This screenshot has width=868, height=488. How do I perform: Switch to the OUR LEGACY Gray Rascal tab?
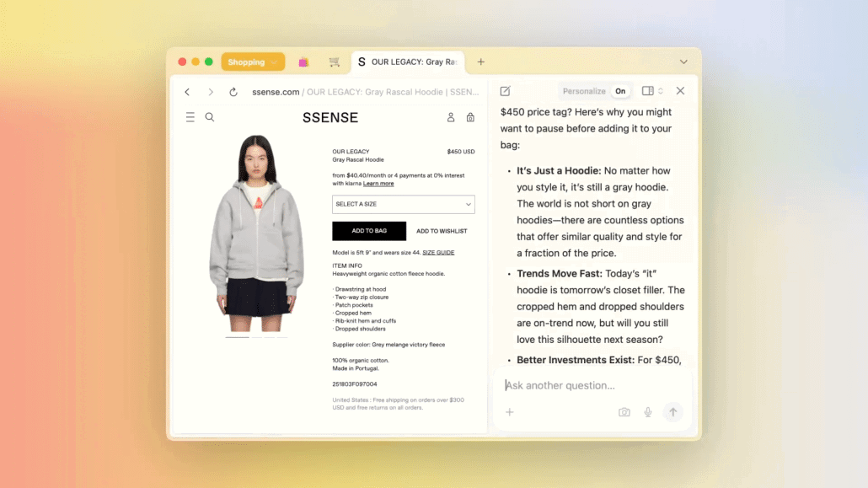pyautogui.click(x=408, y=62)
